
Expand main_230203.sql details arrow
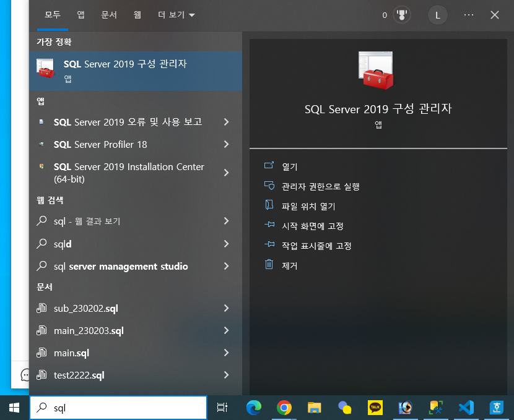click(x=226, y=330)
